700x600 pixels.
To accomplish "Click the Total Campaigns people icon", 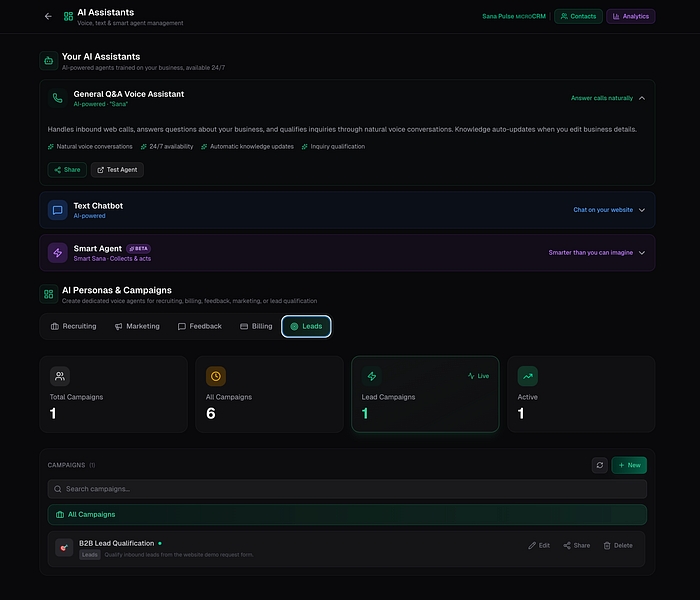I will tap(60, 376).
